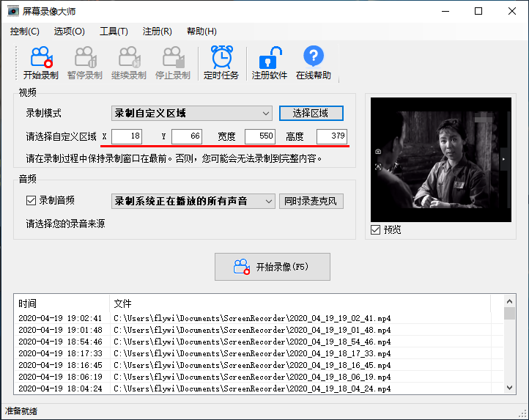The image size is (529, 420).
Task: Click the 宽度 width input field
Action: pos(259,136)
